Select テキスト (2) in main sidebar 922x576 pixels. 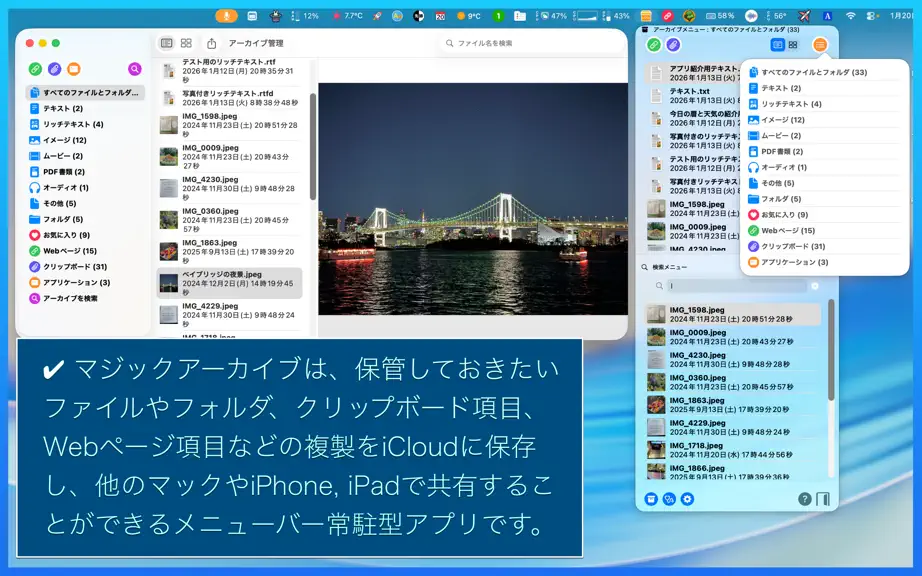click(x=85, y=108)
